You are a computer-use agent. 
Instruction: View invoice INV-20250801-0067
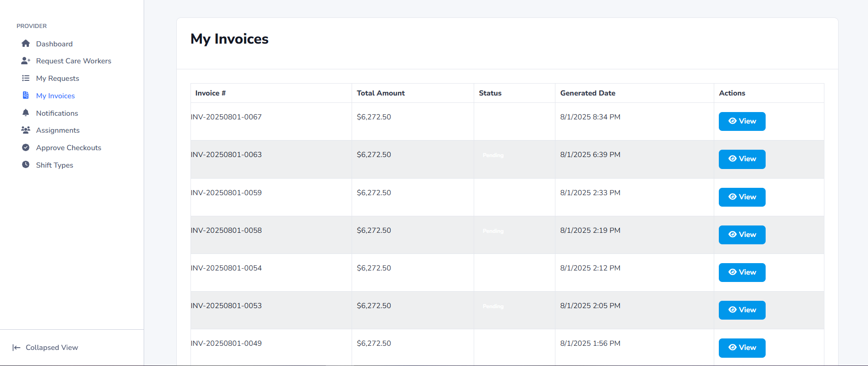742,121
